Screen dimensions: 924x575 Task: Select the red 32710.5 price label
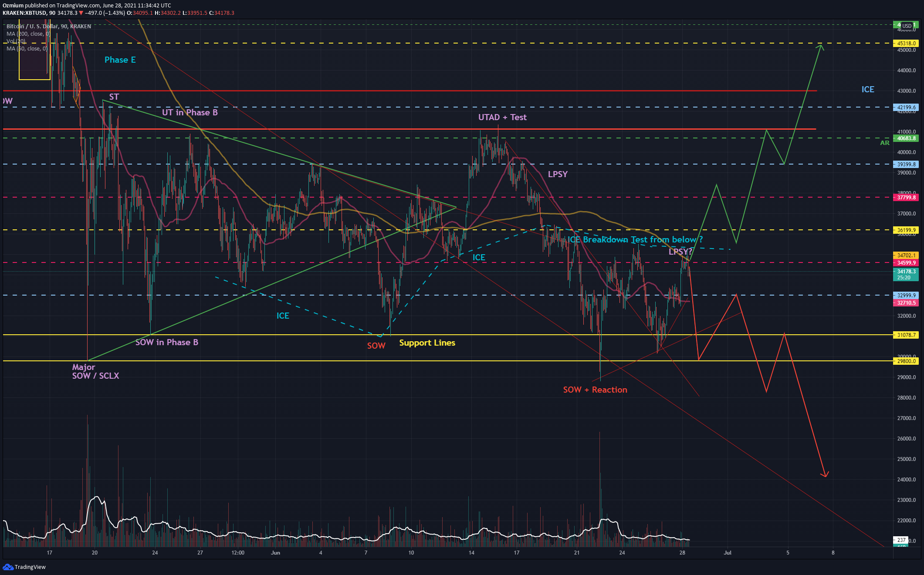[x=906, y=303]
